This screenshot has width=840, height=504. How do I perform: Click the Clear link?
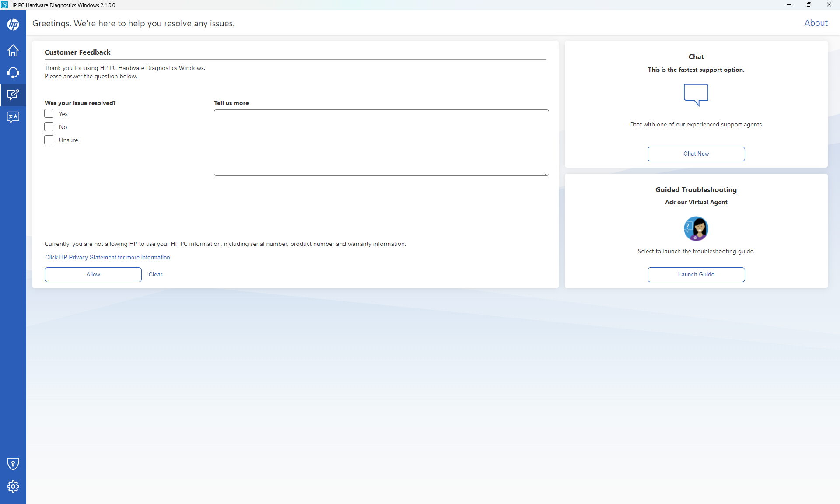tap(155, 275)
